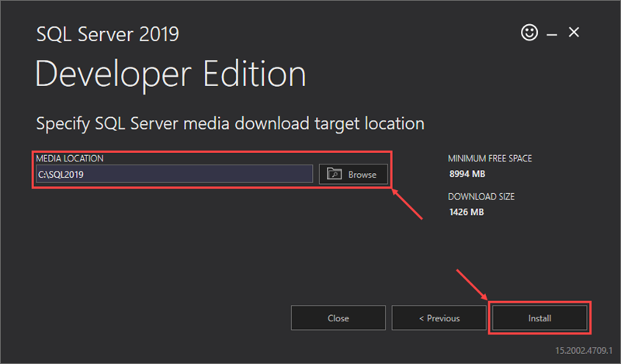The image size is (621, 364).
Task: Click the Close button
Action: [x=338, y=317]
